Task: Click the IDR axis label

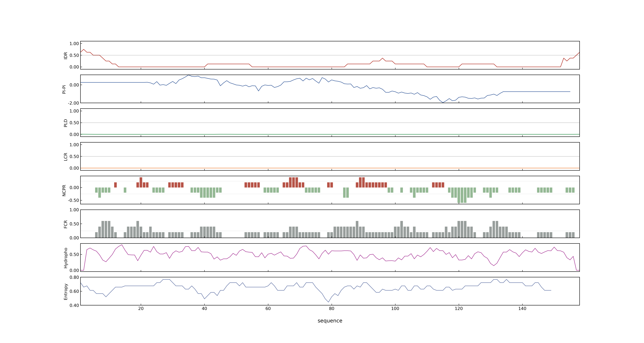Action: coord(66,55)
